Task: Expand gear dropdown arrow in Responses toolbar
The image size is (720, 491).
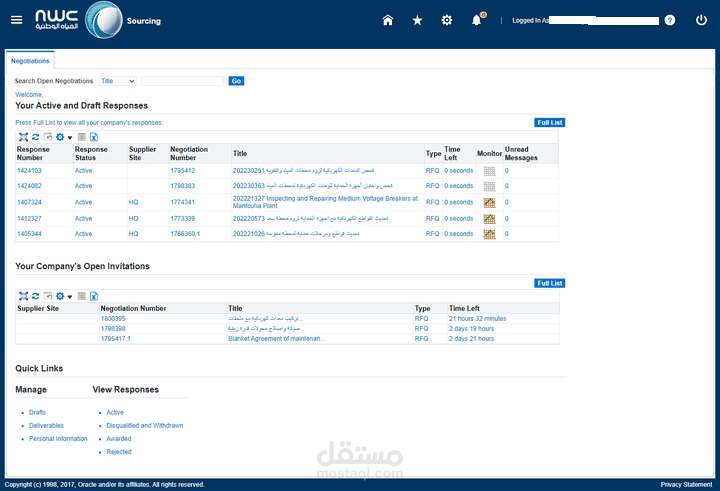Action: coord(70,137)
